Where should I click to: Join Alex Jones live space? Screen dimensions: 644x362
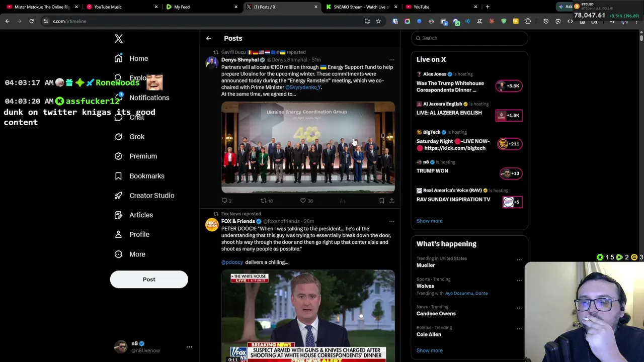tap(509, 85)
